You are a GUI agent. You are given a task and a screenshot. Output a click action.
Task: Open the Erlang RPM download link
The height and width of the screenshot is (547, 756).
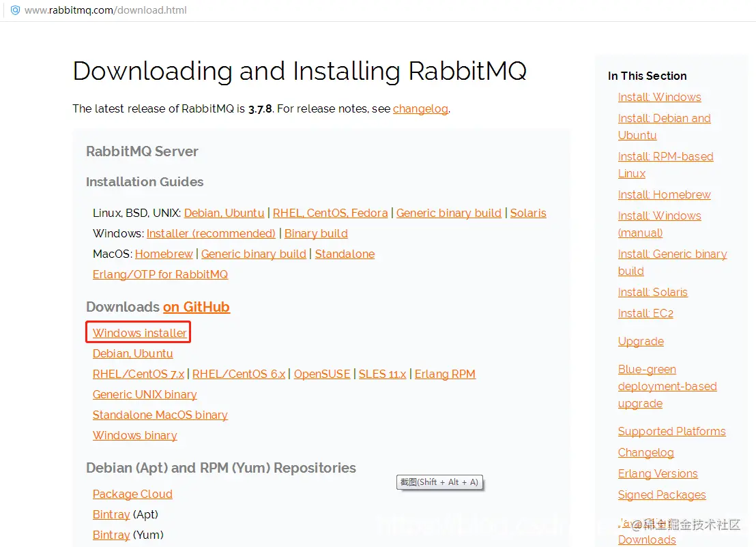(445, 374)
